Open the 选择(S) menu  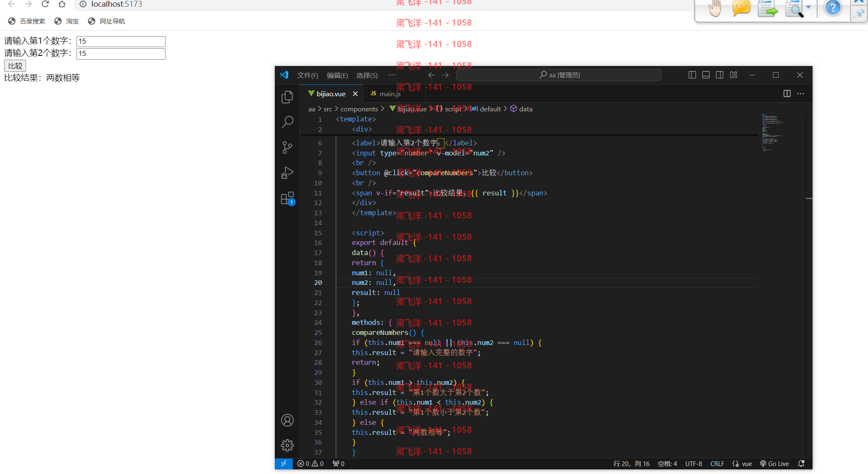pyautogui.click(x=367, y=75)
